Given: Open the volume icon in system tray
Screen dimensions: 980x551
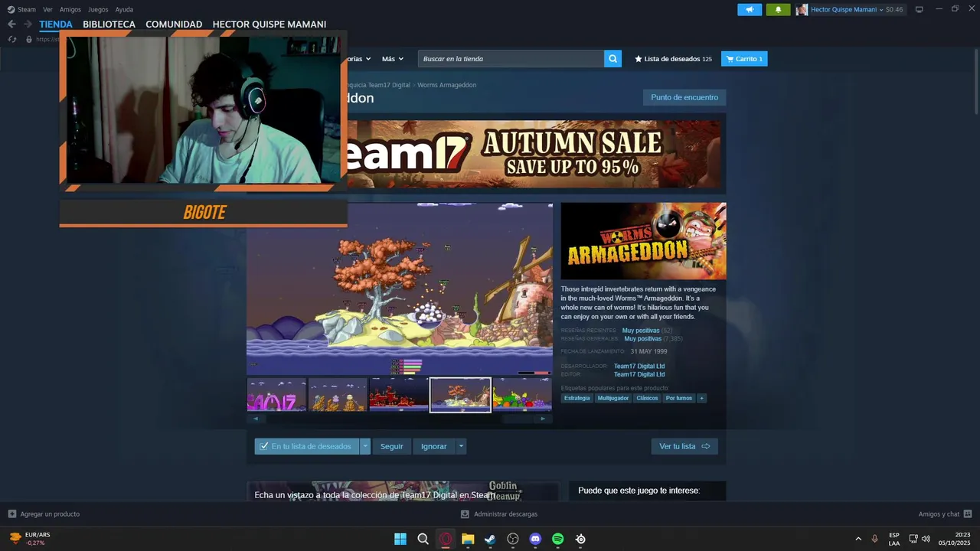Looking at the screenshot, I should coord(926,539).
